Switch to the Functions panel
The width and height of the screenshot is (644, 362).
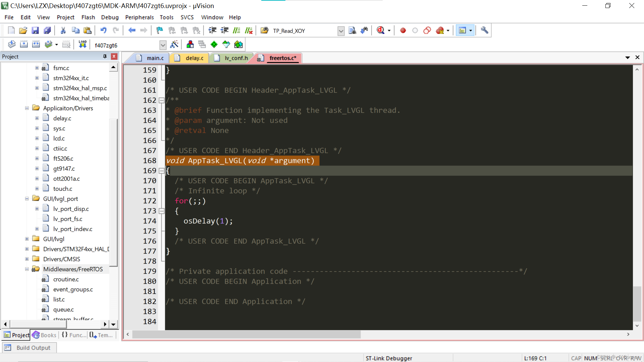pyautogui.click(x=73, y=335)
